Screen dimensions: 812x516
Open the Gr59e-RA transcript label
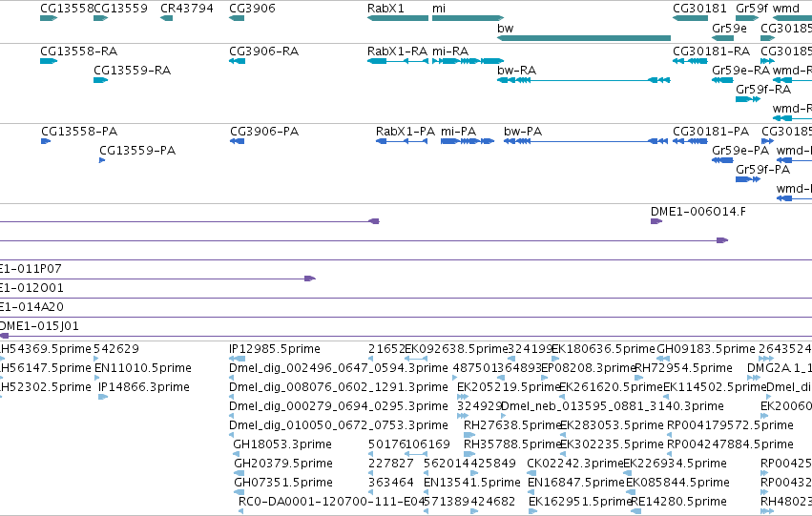tap(741, 71)
